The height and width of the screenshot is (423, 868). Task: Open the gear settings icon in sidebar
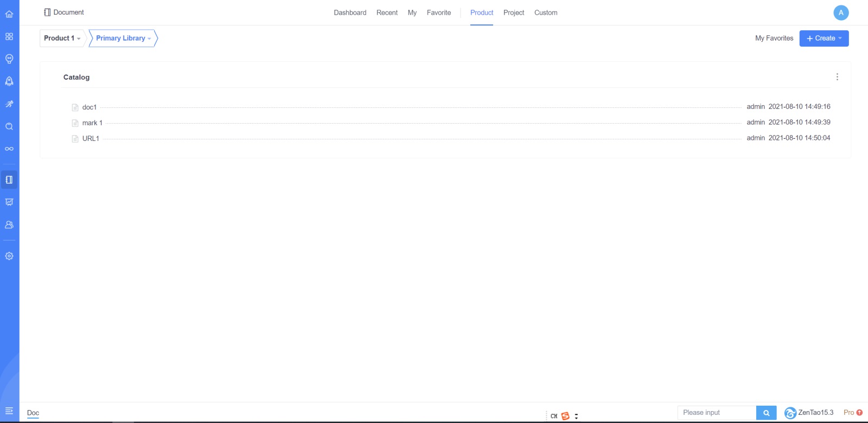9,256
